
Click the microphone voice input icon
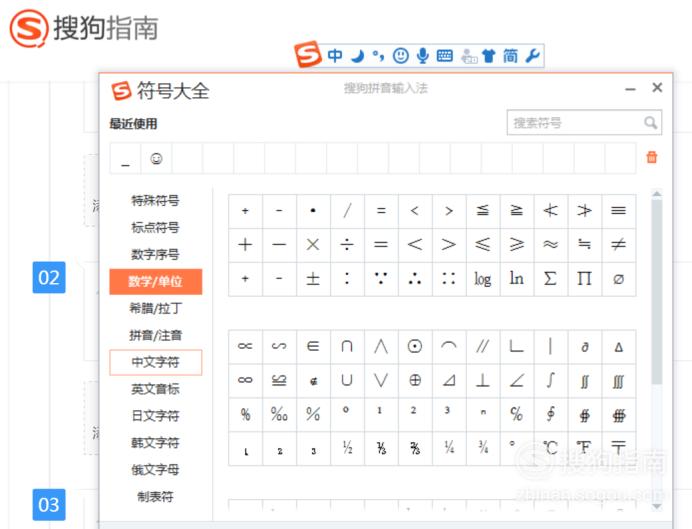point(423,56)
